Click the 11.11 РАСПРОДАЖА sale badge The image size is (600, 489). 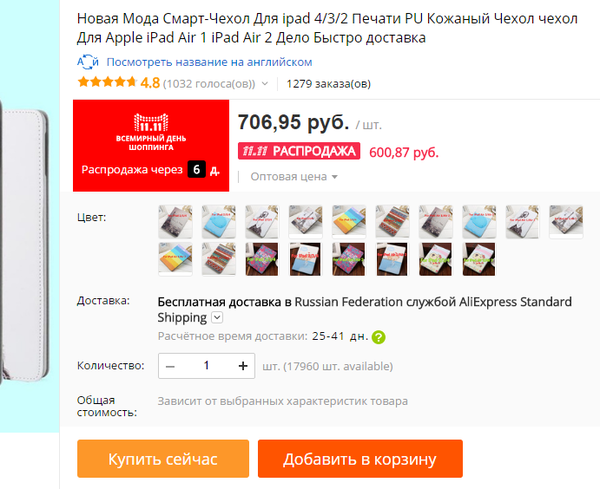299,151
